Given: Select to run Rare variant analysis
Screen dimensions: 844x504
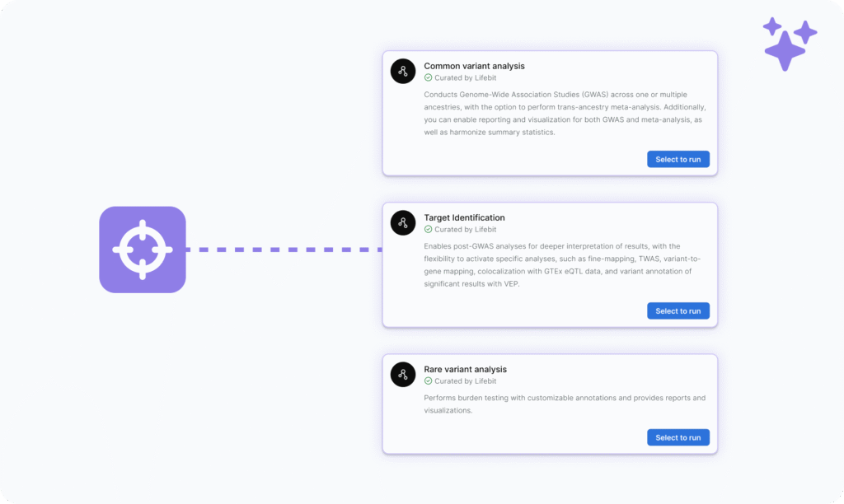Looking at the screenshot, I should (x=678, y=437).
